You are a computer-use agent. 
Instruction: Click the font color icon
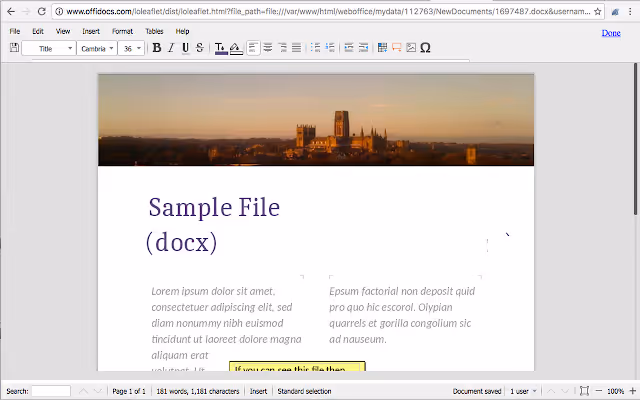point(221,48)
